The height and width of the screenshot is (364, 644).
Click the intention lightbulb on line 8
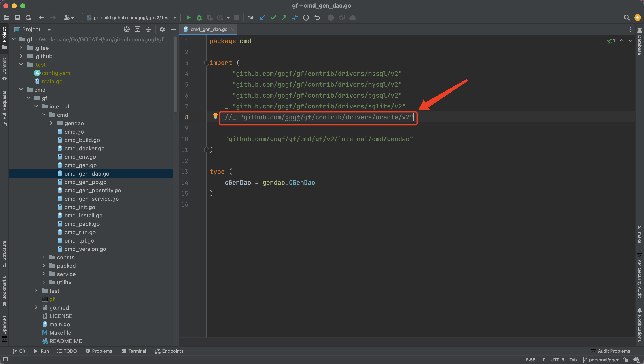(216, 116)
